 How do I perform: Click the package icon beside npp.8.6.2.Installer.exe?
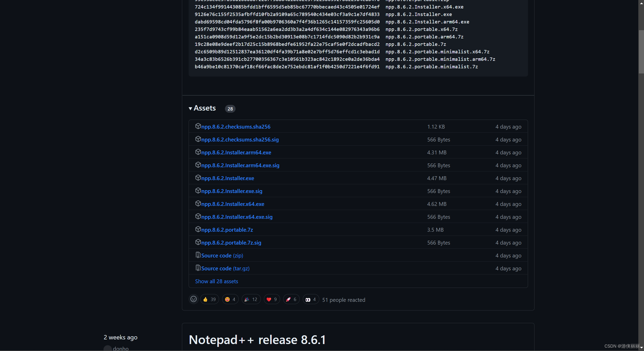[198, 178]
